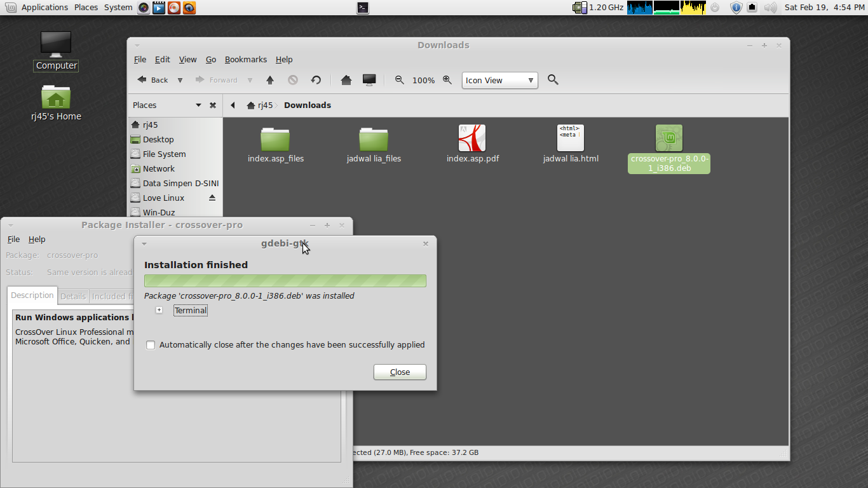The image size is (868, 488).
Task: Select crossover-pro_8.0.0-1_i386.deb package icon
Action: pyautogui.click(x=669, y=138)
